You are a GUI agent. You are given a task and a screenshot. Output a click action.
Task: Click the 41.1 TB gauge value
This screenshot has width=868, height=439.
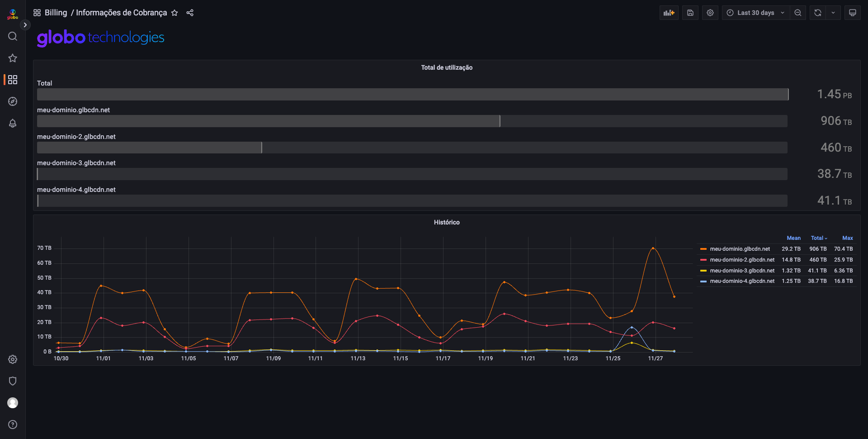point(835,200)
